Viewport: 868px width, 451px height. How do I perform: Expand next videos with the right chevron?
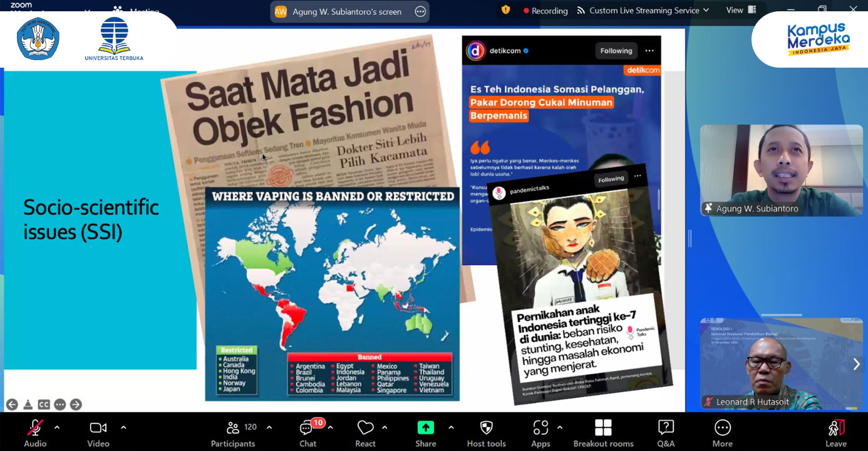856,362
